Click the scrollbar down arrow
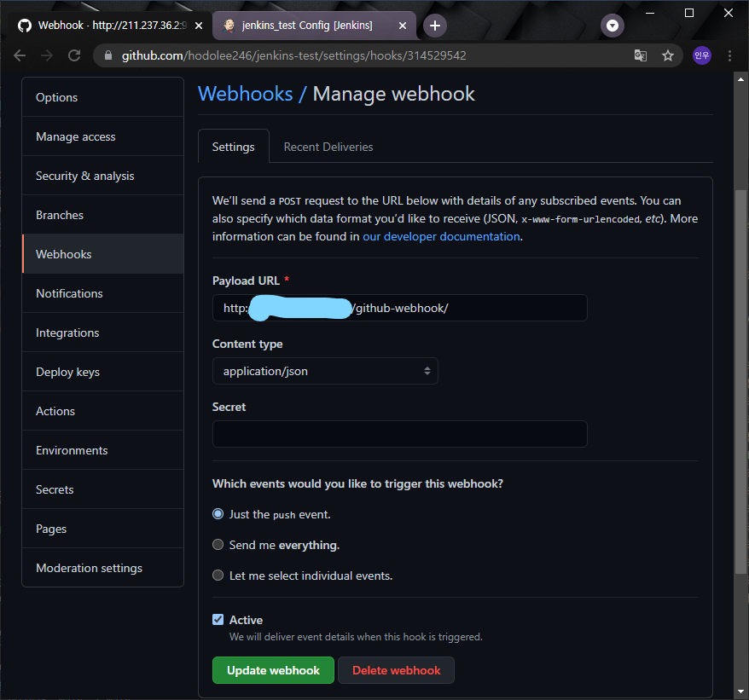This screenshot has height=700, width=749. tap(740, 691)
